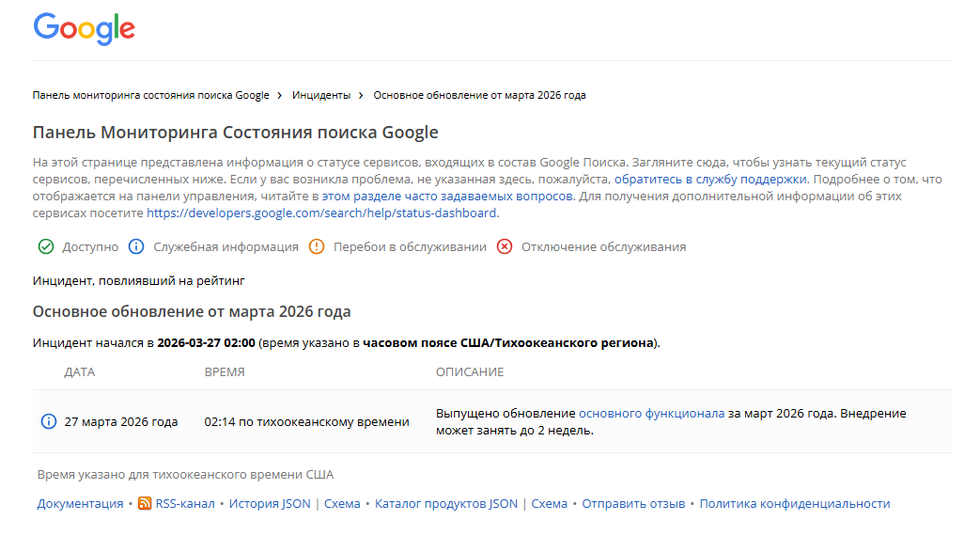Click the info icon beside 27 марта row
The width and height of the screenshot is (980, 552).
(49, 421)
